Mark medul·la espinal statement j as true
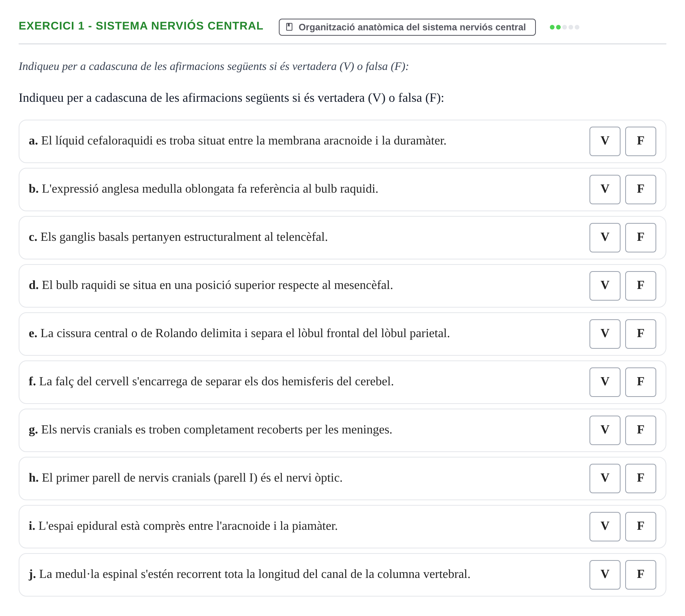This screenshot has width=685, height=616. pyautogui.click(x=605, y=575)
